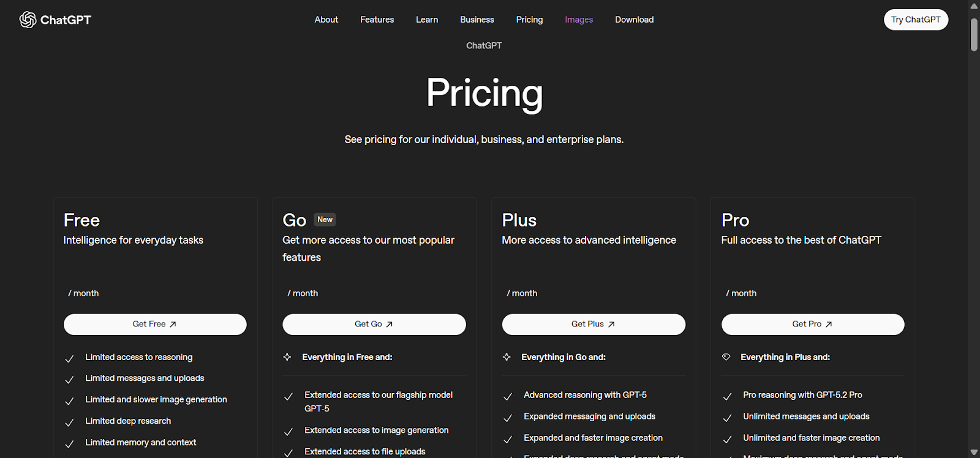This screenshot has height=458, width=980.
Task: Click the checkmark beside Pro reasoning with GPT-5.2 Pro
Action: 727,397
